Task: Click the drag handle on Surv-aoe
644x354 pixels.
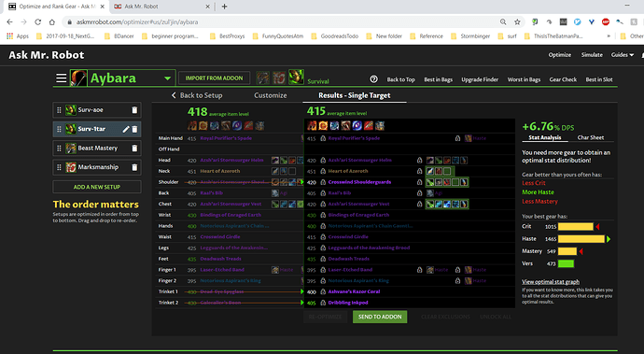Action: [x=59, y=110]
